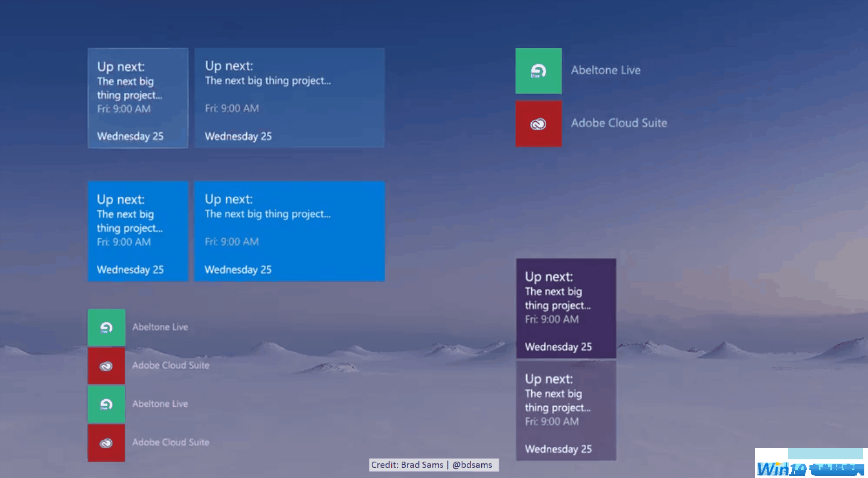Open the solid dark purple calendar tile
This screenshot has height=478, width=868.
coord(566,309)
